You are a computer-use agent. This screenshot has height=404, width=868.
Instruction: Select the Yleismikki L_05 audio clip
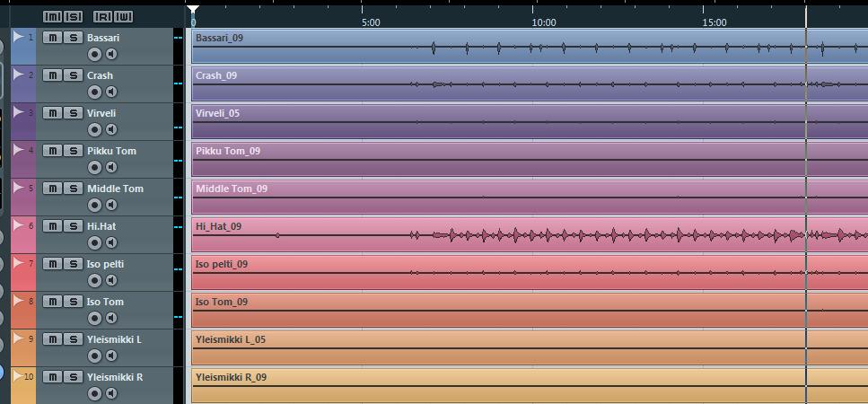click(x=530, y=347)
